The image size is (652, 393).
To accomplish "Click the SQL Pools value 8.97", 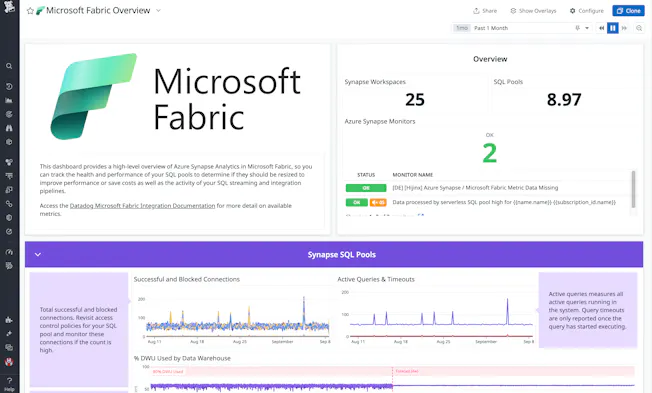I will coord(564,99).
